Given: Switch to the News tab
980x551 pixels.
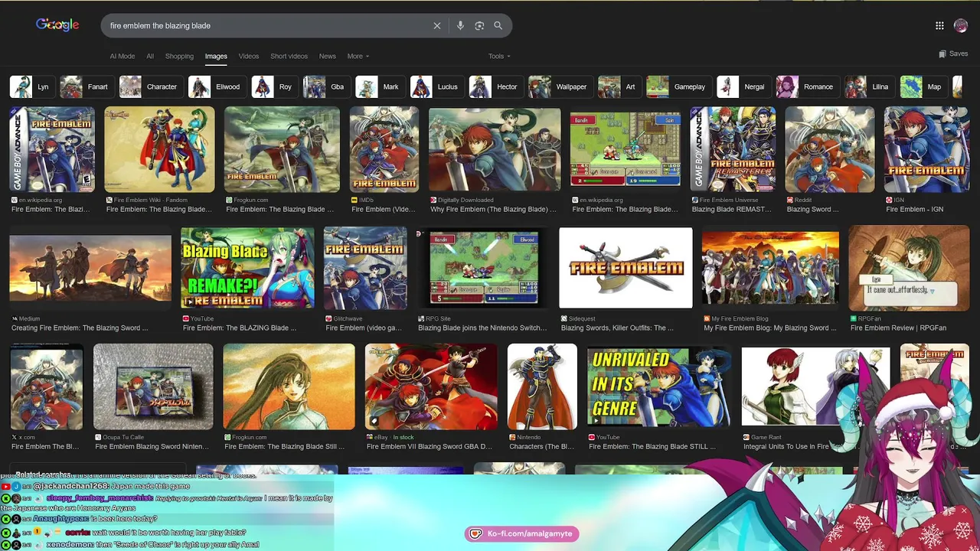Looking at the screenshot, I should 328,56.
